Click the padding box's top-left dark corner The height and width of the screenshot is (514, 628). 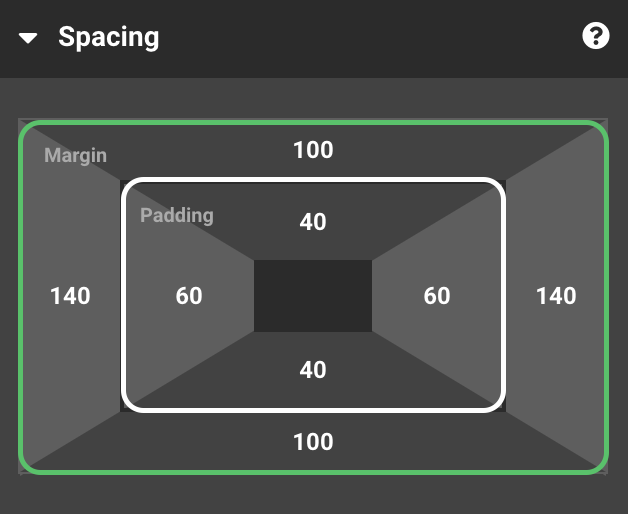[x=124, y=184]
